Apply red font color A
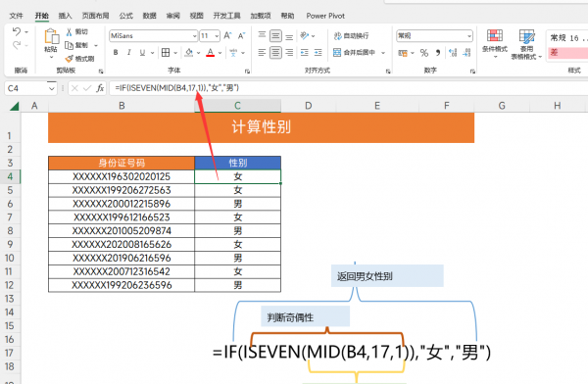 click(x=211, y=53)
